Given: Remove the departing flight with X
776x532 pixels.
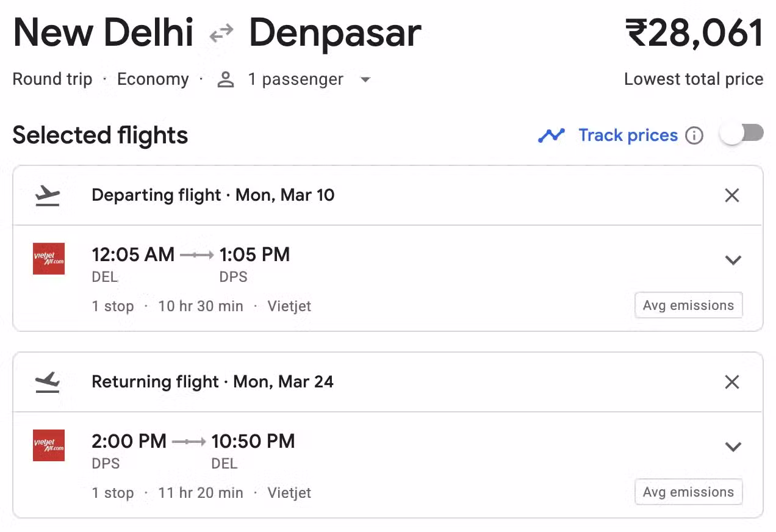Looking at the screenshot, I should click(732, 195).
